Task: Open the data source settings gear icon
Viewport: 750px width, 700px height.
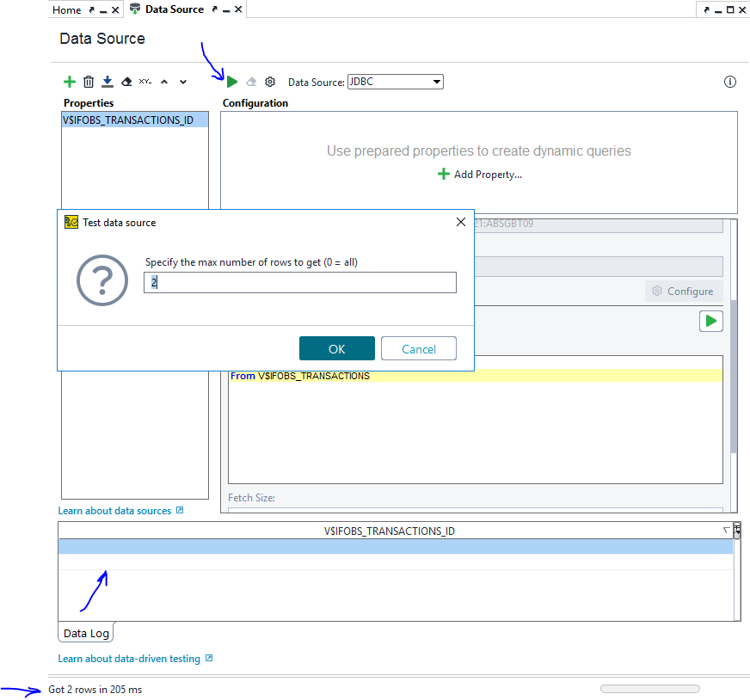Action: coord(270,82)
